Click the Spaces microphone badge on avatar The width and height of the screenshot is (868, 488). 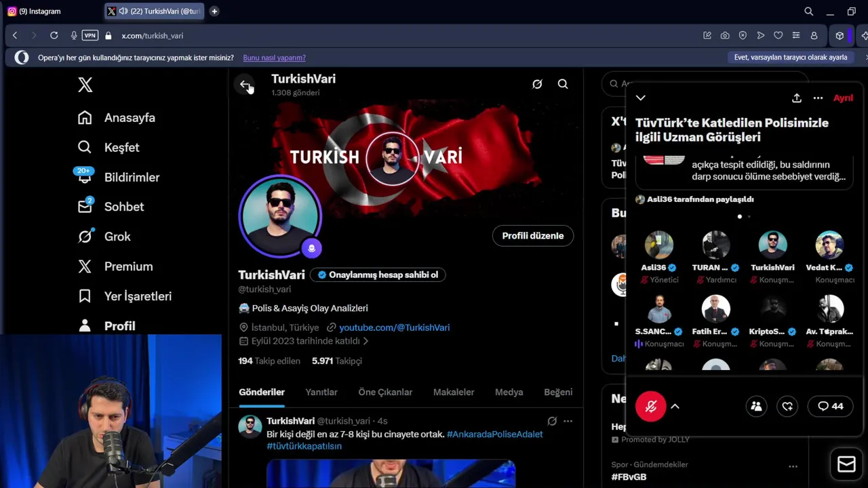point(312,248)
